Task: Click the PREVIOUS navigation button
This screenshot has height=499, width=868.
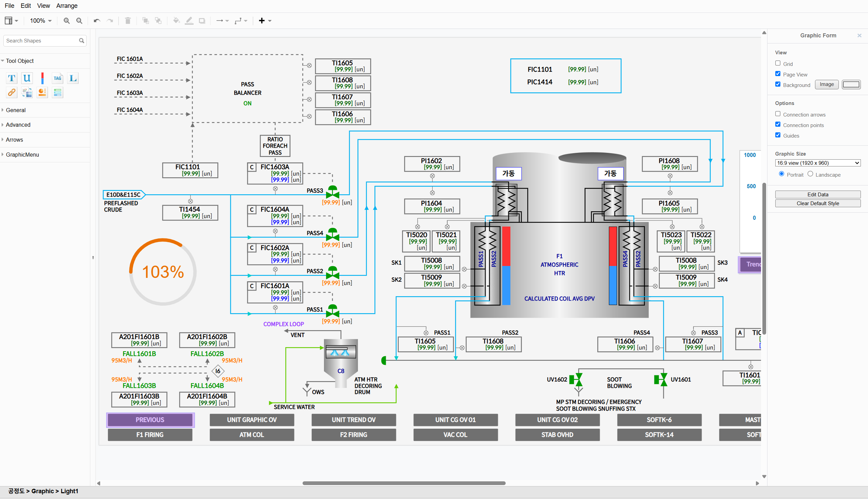Action: click(x=150, y=420)
